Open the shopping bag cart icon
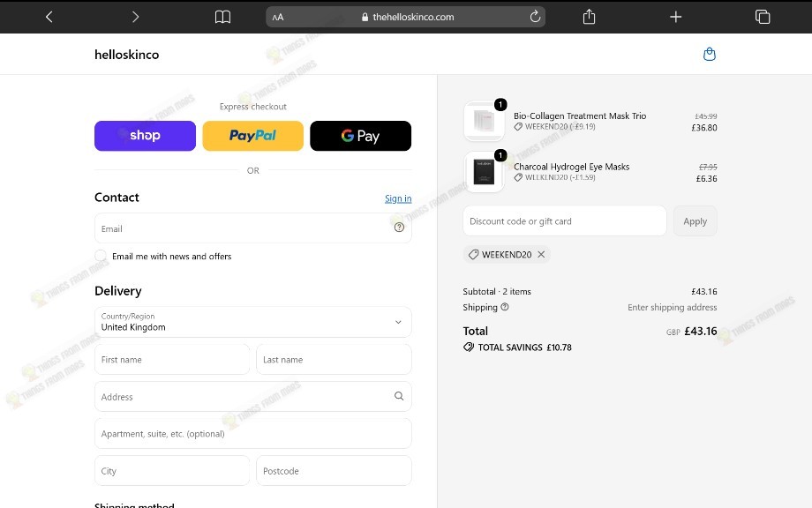 tap(710, 54)
